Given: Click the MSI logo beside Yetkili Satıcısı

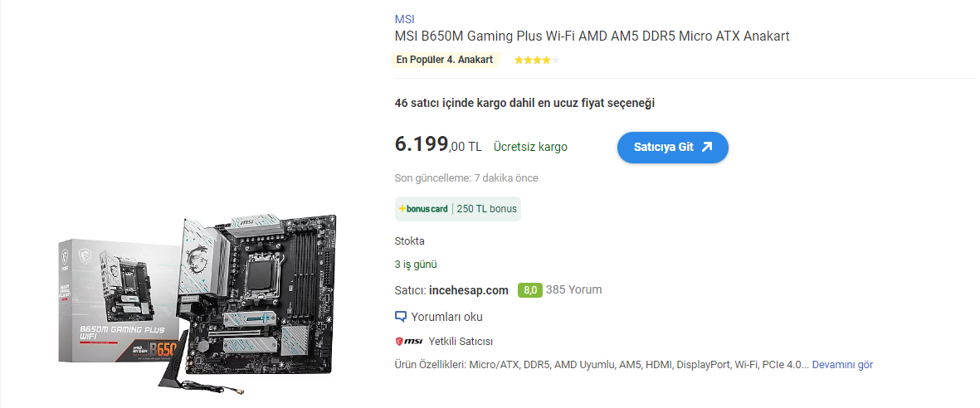Looking at the screenshot, I should point(409,342).
